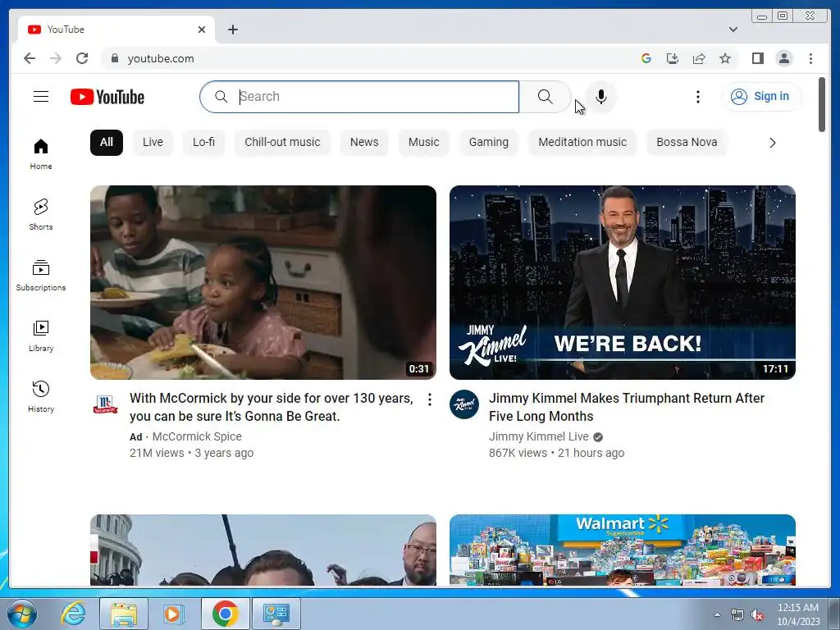Select the Meditation music chip

pos(582,143)
